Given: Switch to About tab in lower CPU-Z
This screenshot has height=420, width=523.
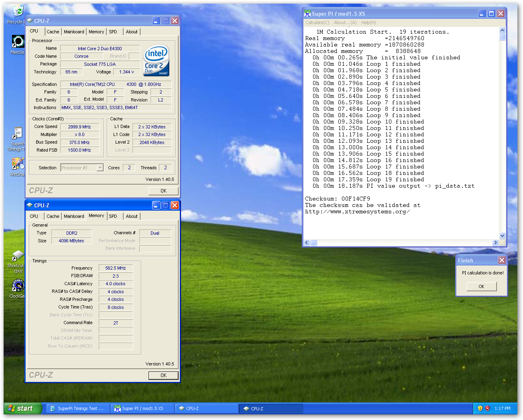Looking at the screenshot, I should point(132,216).
